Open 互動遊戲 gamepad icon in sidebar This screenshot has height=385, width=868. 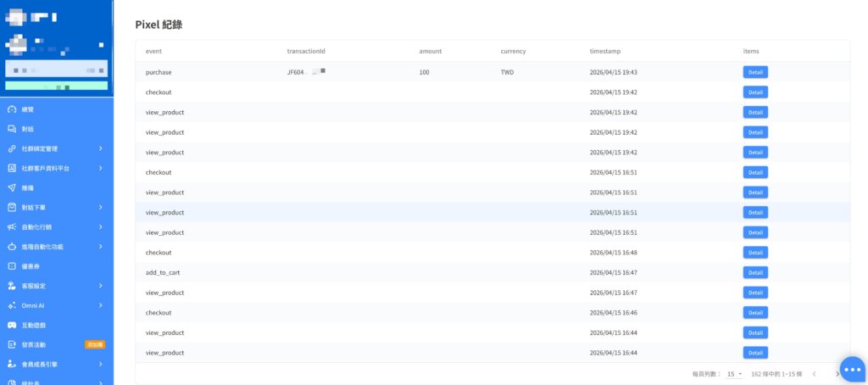[x=12, y=325]
